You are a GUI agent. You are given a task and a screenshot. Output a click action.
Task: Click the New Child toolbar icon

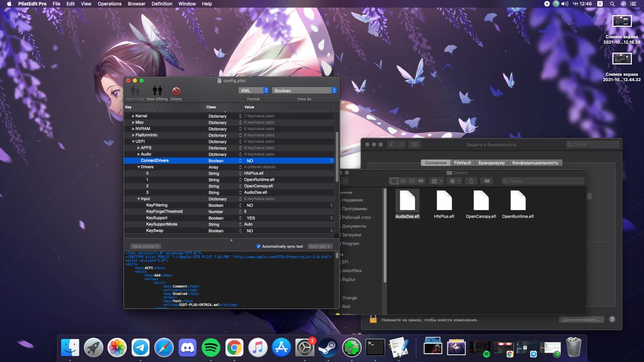[135, 90]
